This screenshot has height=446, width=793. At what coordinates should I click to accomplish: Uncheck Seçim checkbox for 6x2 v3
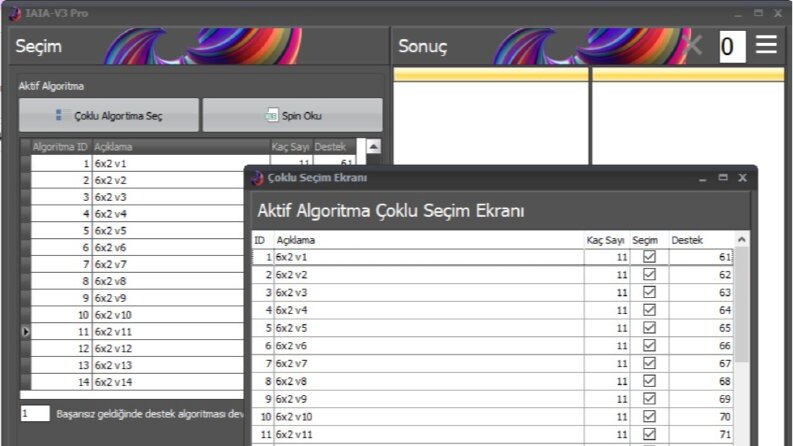tap(649, 292)
